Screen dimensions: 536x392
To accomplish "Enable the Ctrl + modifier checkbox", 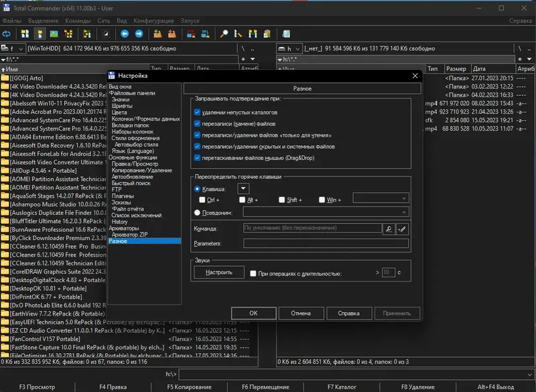I will pos(202,200).
